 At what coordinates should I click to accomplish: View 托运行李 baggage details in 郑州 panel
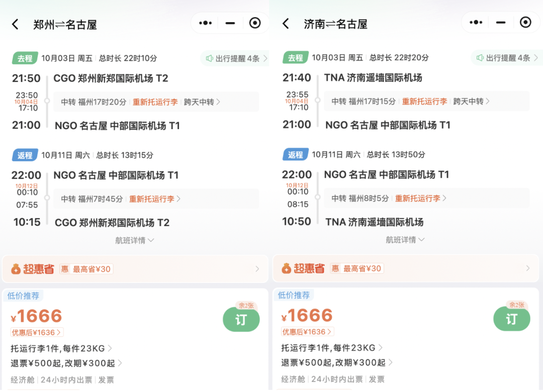[61, 348]
